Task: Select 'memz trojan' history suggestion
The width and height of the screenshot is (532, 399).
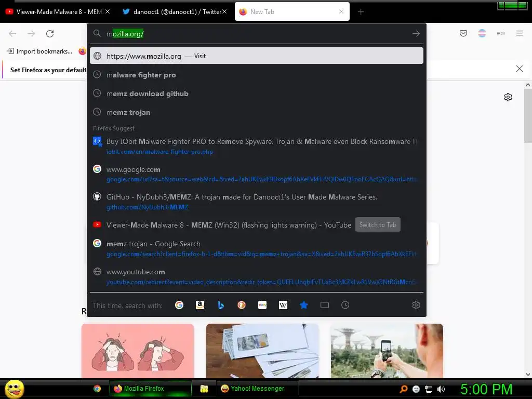Action: [257, 112]
